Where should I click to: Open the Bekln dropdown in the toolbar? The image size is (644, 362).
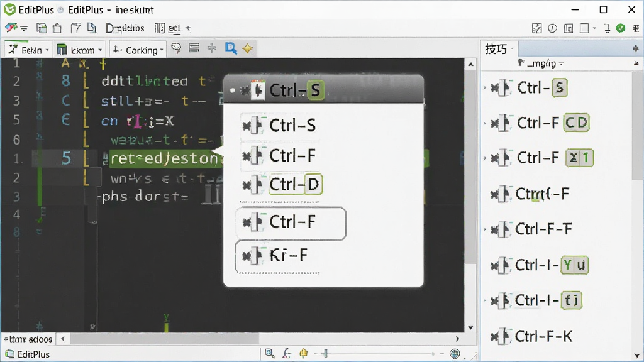(x=28, y=50)
